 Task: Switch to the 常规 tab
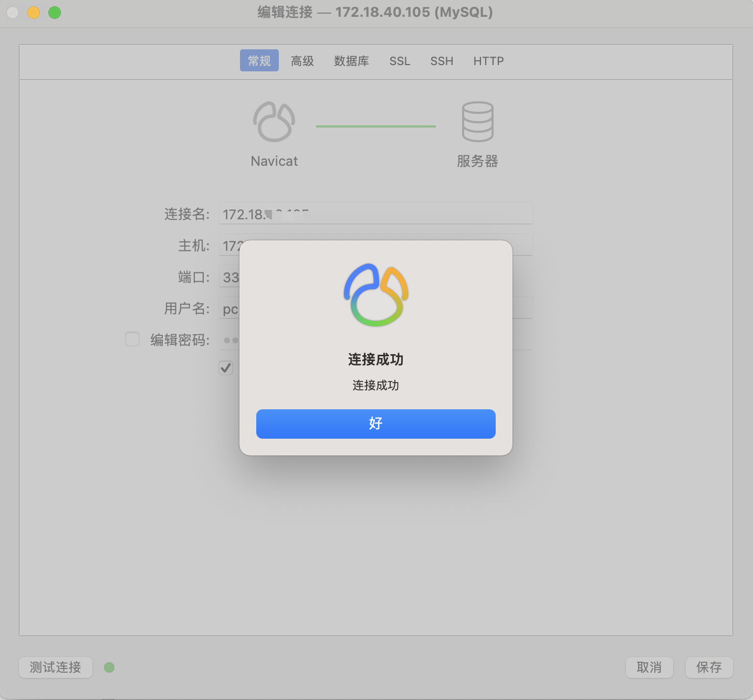pos(259,61)
